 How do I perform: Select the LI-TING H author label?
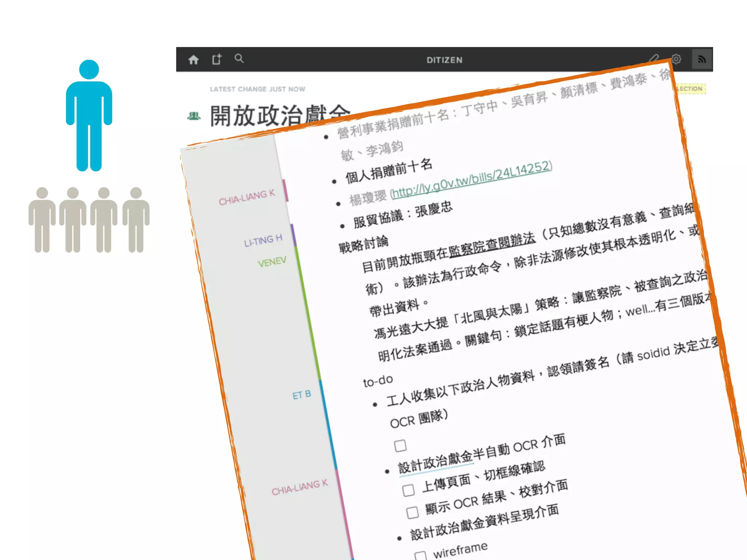[263, 241]
